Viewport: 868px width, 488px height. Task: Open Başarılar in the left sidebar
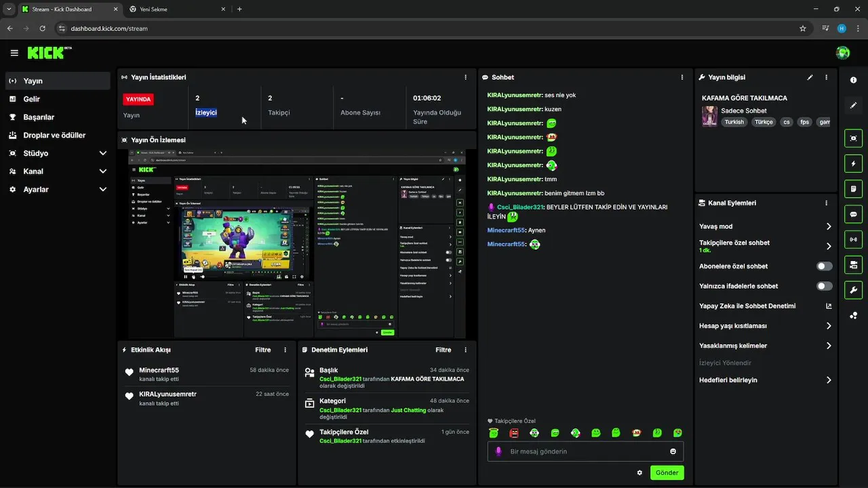(x=58, y=117)
